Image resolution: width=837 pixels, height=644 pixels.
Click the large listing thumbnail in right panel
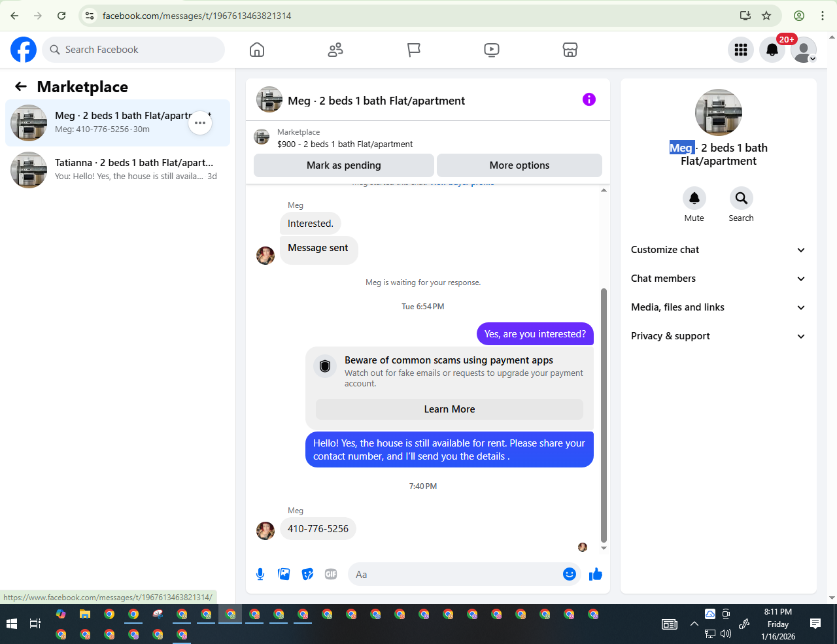[x=719, y=112]
